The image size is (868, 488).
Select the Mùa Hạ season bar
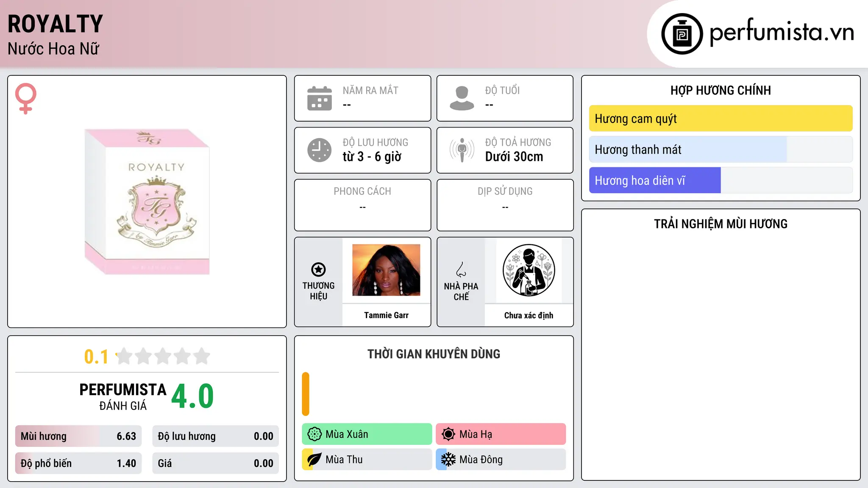click(x=501, y=434)
